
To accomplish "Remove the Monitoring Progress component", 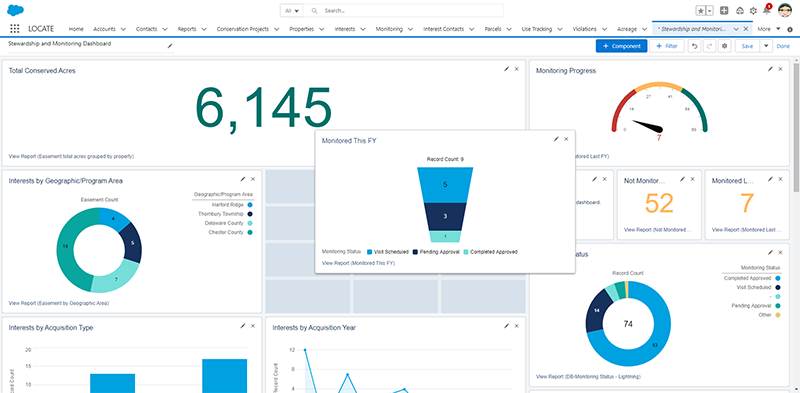I will (x=780, y=69).
